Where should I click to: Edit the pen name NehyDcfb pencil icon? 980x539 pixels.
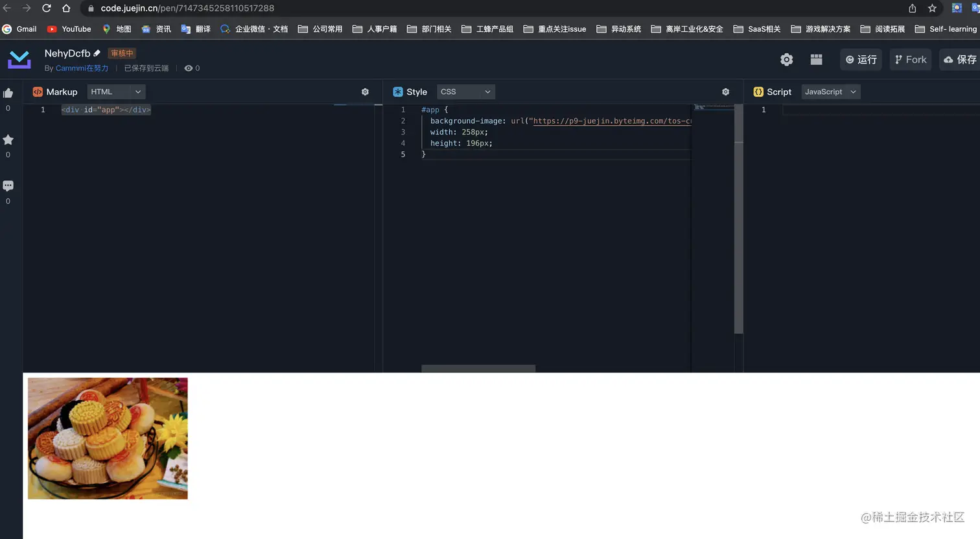coord(97,53)
